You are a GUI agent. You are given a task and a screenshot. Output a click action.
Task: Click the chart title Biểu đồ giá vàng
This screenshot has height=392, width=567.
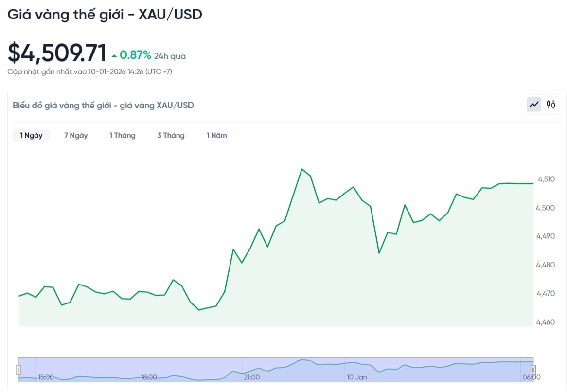[x=103, y=105]
